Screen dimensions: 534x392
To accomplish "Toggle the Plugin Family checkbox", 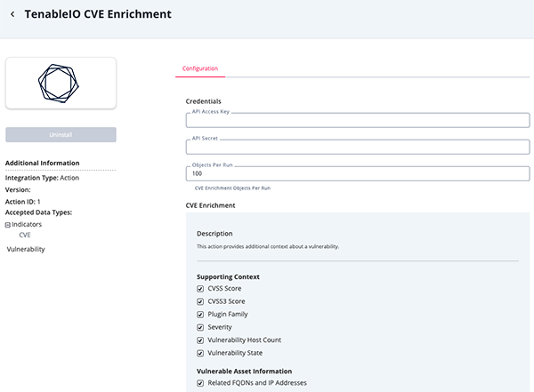I will point(200,315).
